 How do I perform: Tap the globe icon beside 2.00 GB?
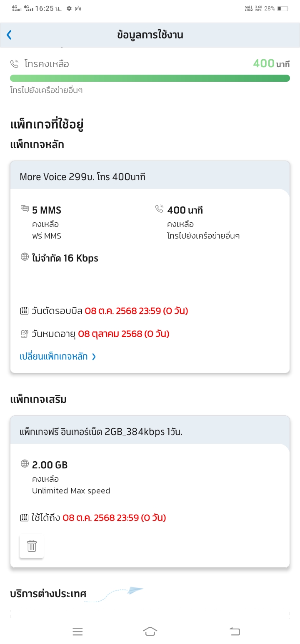25,463
